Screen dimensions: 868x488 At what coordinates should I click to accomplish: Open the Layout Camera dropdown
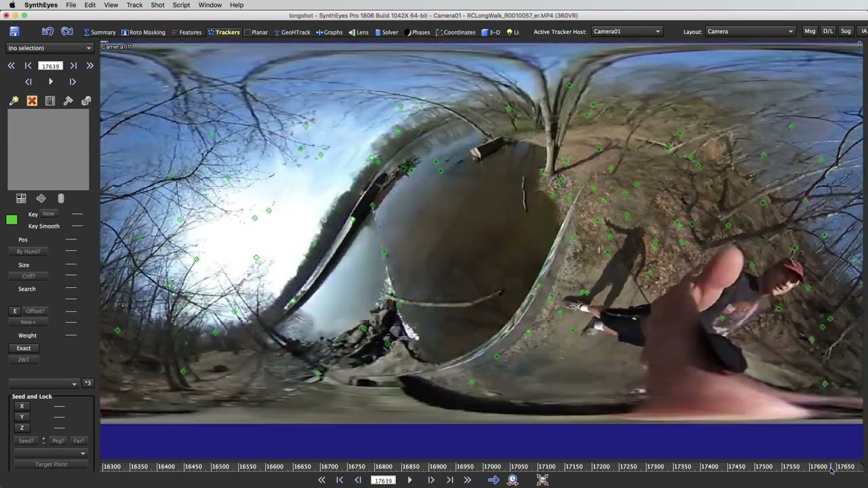(749, 31)
